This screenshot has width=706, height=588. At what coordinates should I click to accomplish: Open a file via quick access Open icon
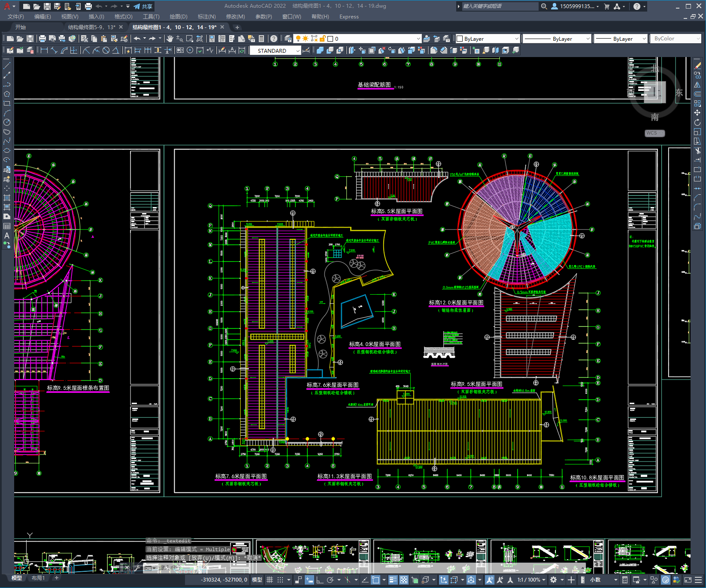37,6
